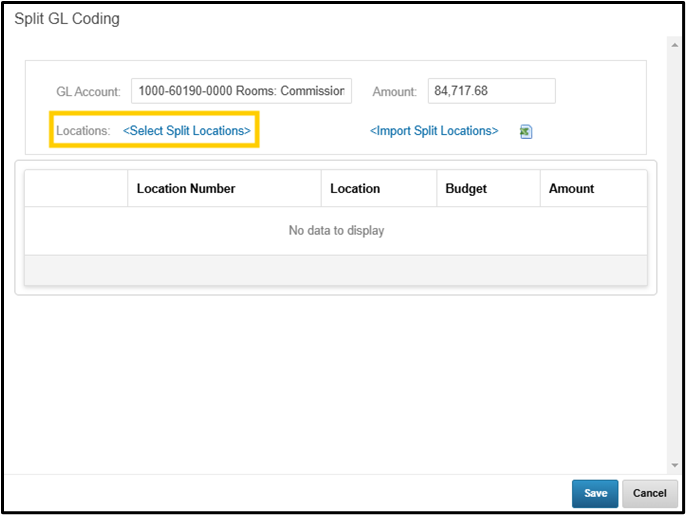Click the scrollbar up arrow

click(674, 43)
